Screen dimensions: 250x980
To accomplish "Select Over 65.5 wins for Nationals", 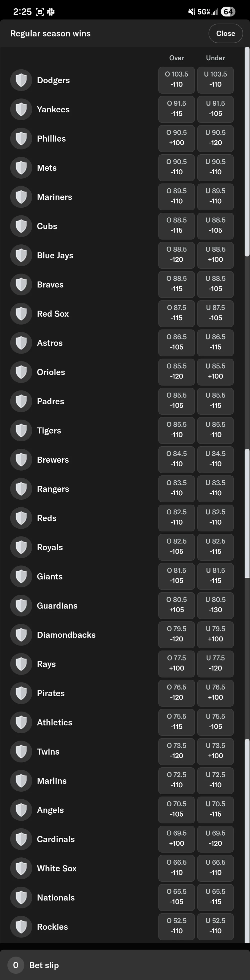I will (176, 897).
